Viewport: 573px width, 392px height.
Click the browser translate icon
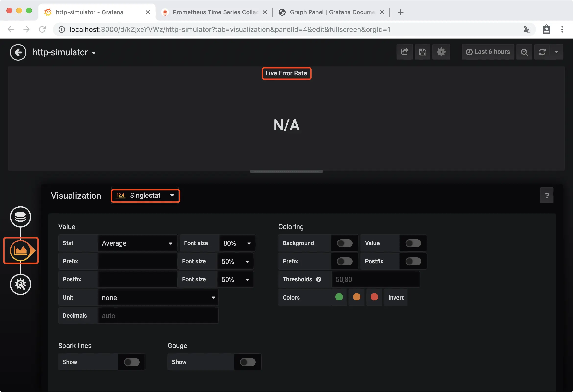[527, 29]
